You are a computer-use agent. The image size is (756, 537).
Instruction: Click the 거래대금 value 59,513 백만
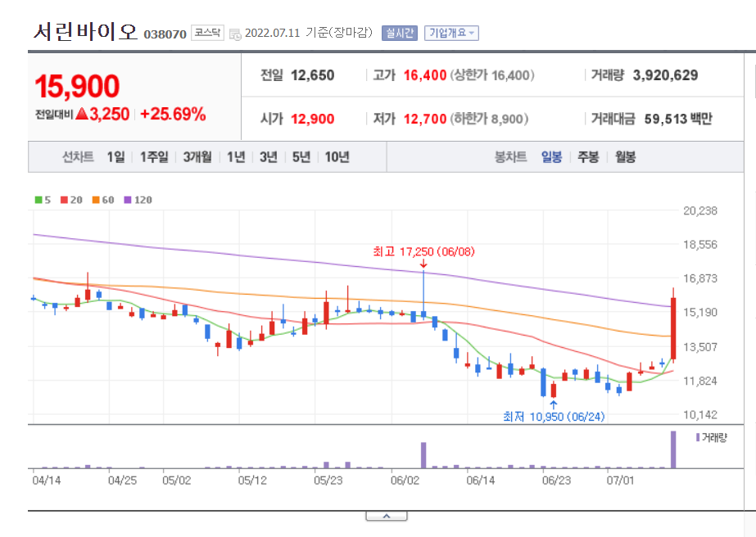(x=678, y=119)
